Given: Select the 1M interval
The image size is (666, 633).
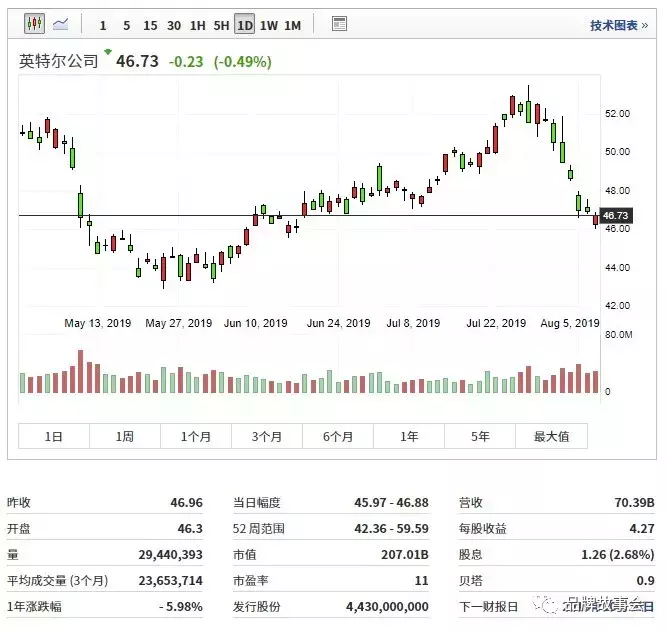Looking at the screenshot, I should pos(292,25).
